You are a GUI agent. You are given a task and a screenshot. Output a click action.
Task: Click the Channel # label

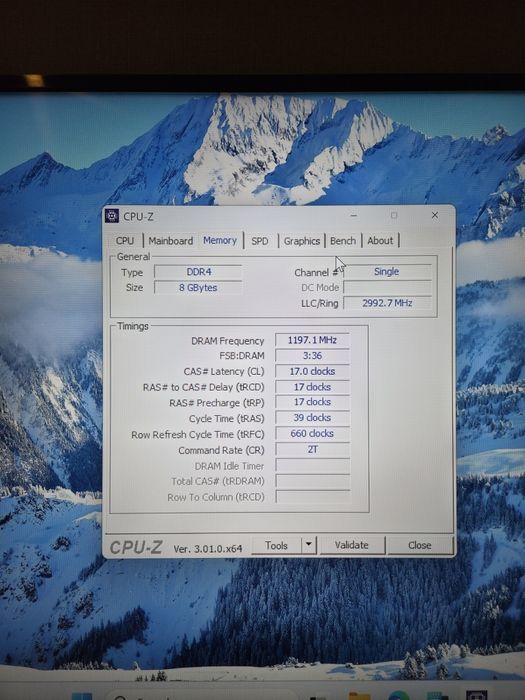coord(316,272)
